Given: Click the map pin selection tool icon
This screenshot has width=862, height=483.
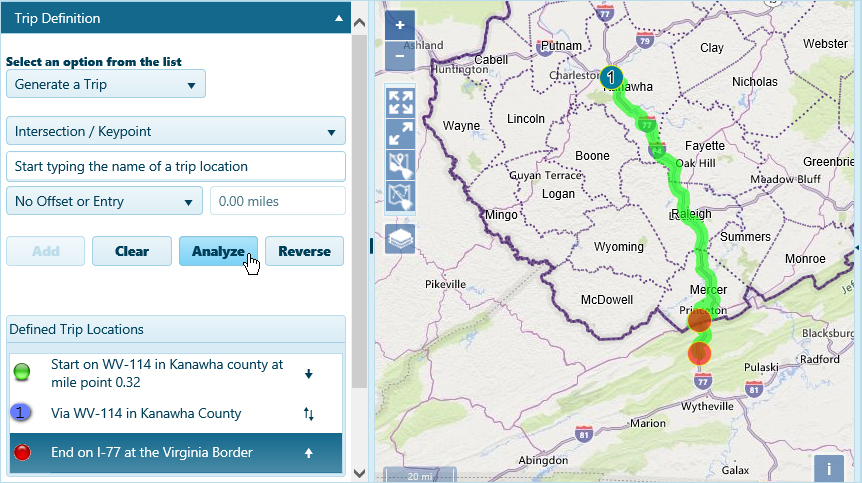Looking at the screenshot, I should tap(400, 165).
